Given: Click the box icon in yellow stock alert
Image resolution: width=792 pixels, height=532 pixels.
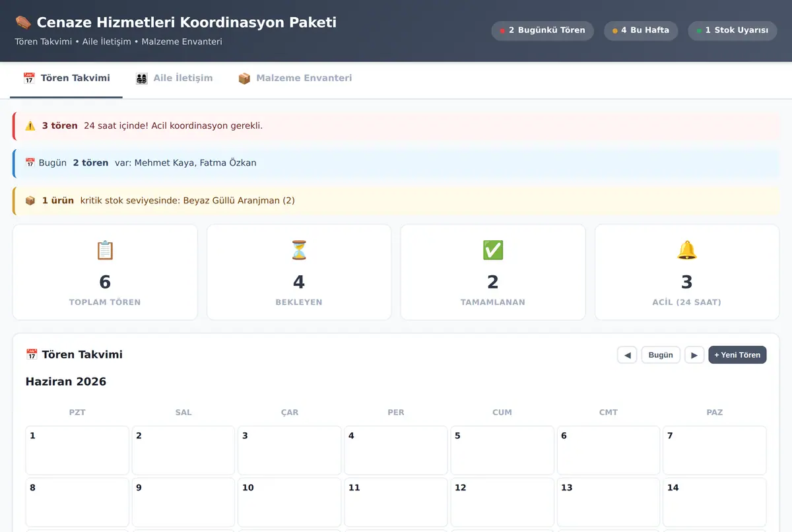Looking at the screenshot, I should tap(30, 200).
